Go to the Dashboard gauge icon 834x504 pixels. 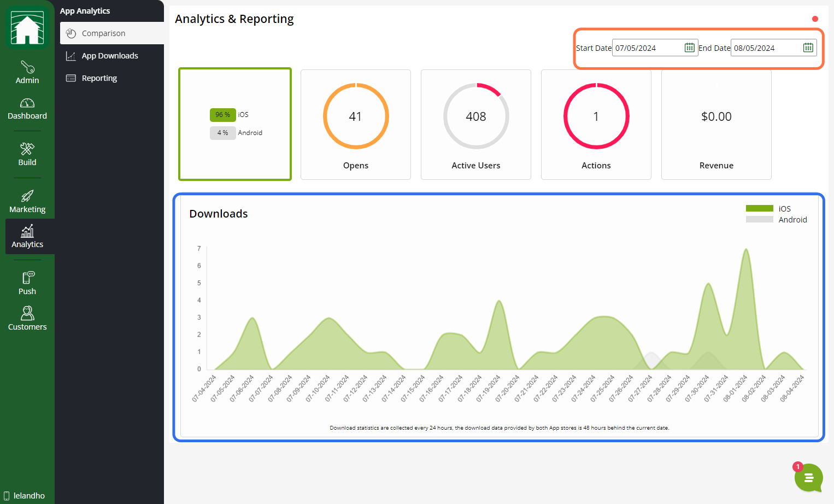tap(27, 103)
